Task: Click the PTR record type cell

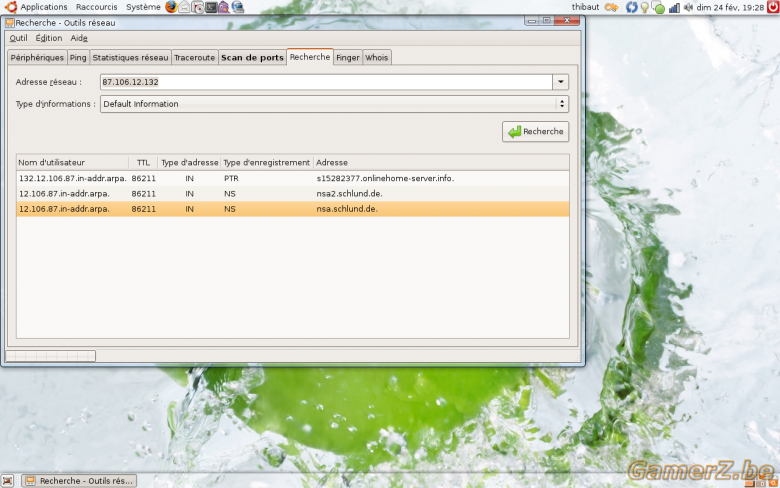Action: pos(231,178)
